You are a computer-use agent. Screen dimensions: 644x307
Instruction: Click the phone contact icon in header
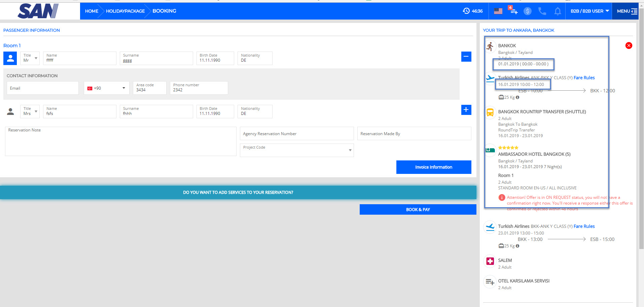pos(542,11)
